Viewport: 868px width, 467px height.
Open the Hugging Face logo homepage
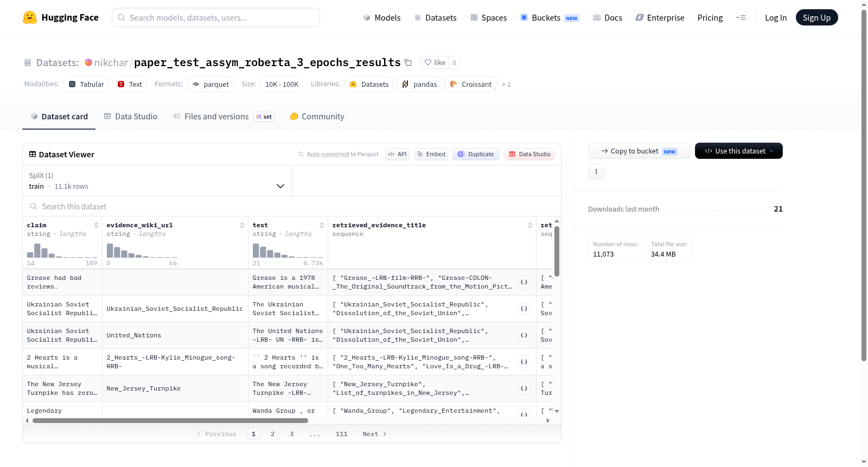[x=60, y=17]
